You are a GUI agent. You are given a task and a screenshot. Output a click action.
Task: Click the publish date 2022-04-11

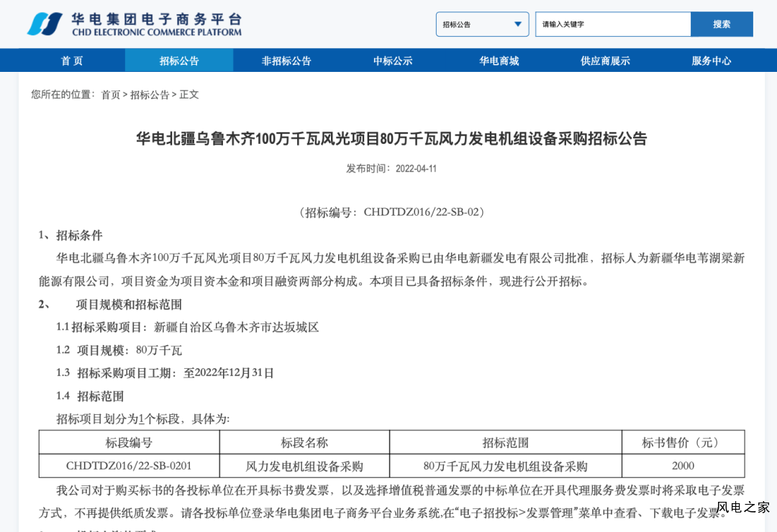click(416, 168)
